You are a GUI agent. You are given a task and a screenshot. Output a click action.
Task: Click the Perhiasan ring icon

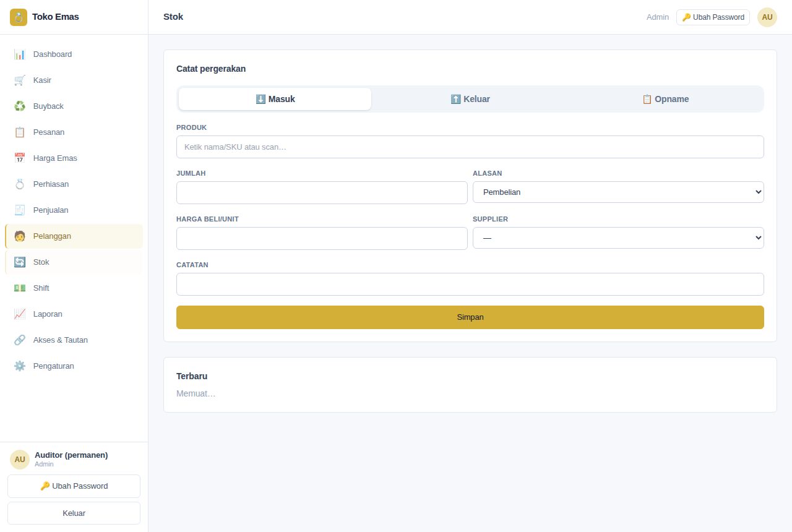point(20,184)
